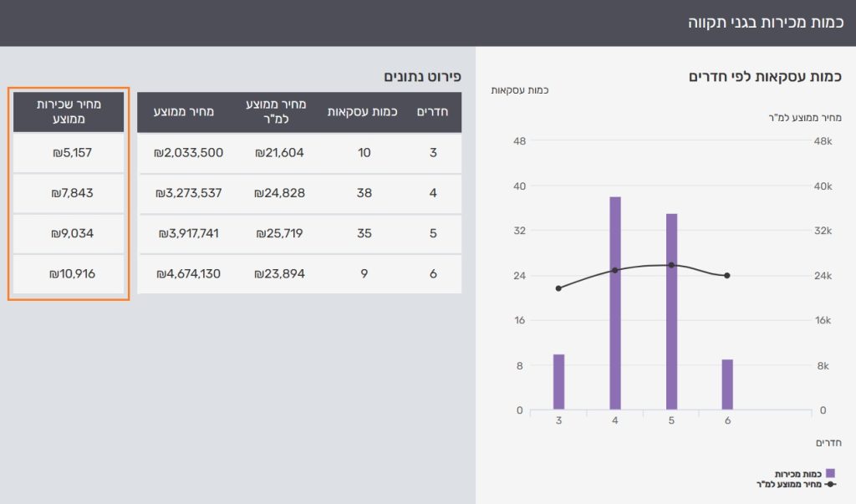The image size is (856, 504).
Task: Click the כמות עסקאות table column header
Action: point(362,112)
